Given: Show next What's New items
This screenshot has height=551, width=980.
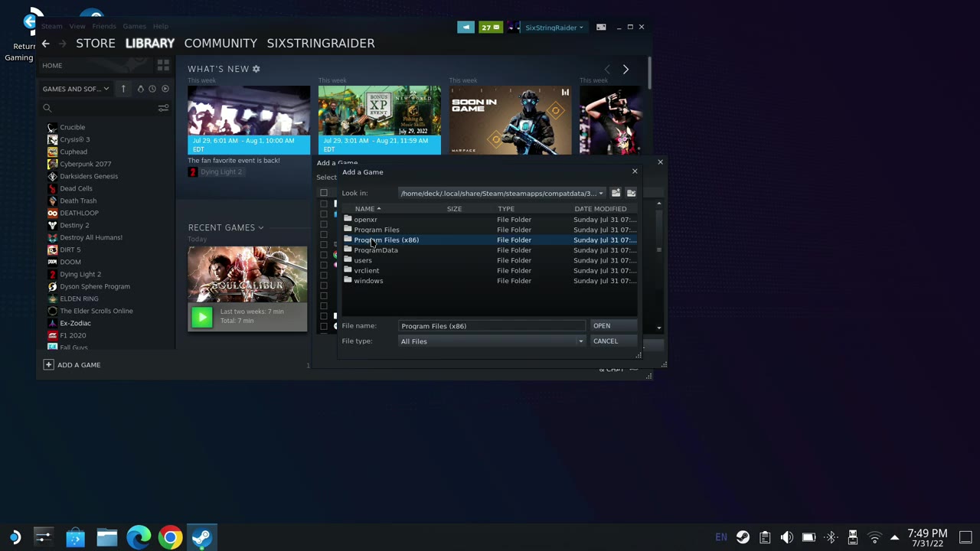Looking at the screenshot, I should pyautogui.click(x=626, y=70).
